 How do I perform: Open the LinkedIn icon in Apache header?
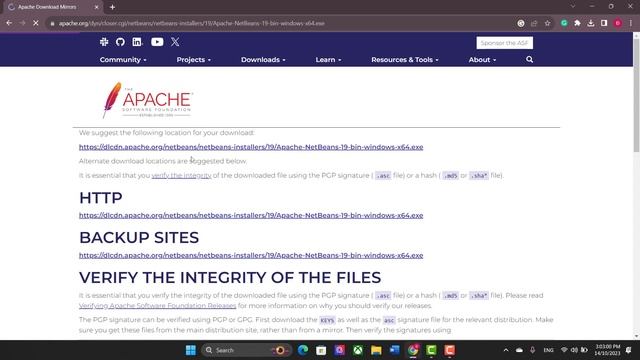[x=137, y=42]
